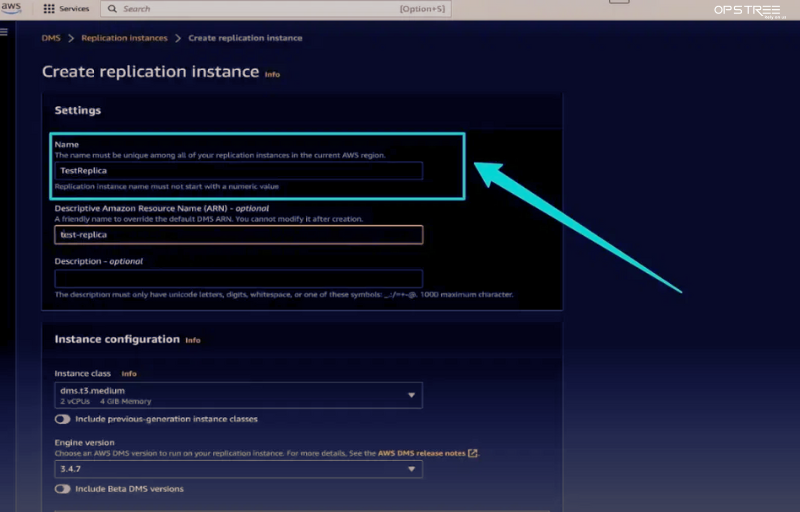This screenshot has width=800, height=512.
Task: Click the search magnifier icon
Action: pos(111,9)
